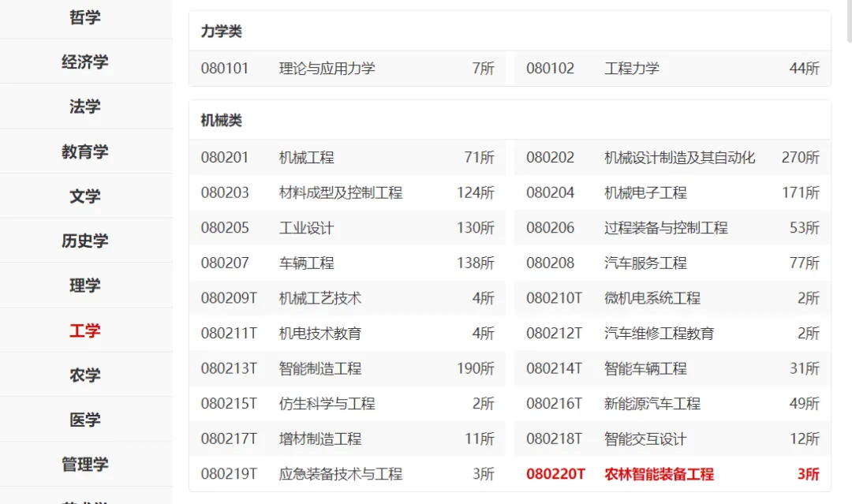The width and height of the screenshot is (852, 504).
Task: Switch to the 理学 category
Action: 85,286
